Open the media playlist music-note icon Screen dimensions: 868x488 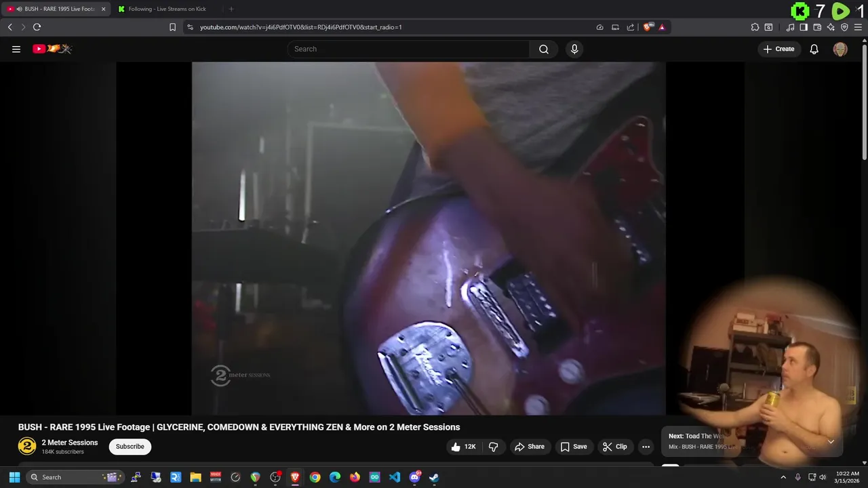coord(790,27)
